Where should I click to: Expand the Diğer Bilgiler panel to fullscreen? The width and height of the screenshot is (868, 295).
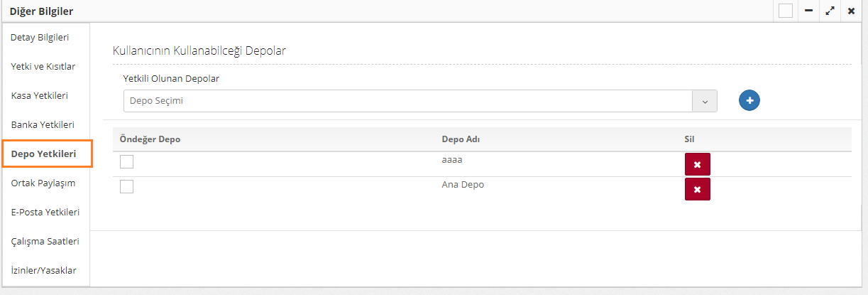pos(830,11)
